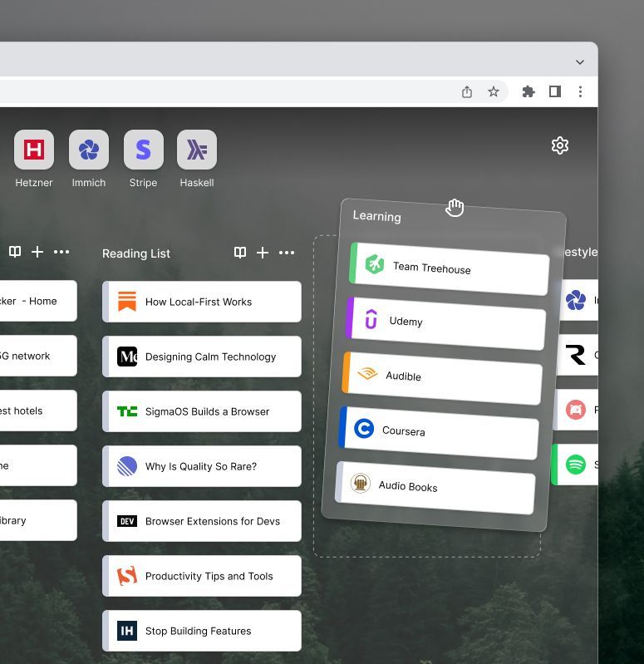Open the 'est hotels' bookmark card
This screenshot has height=664, width=644.
38,411
